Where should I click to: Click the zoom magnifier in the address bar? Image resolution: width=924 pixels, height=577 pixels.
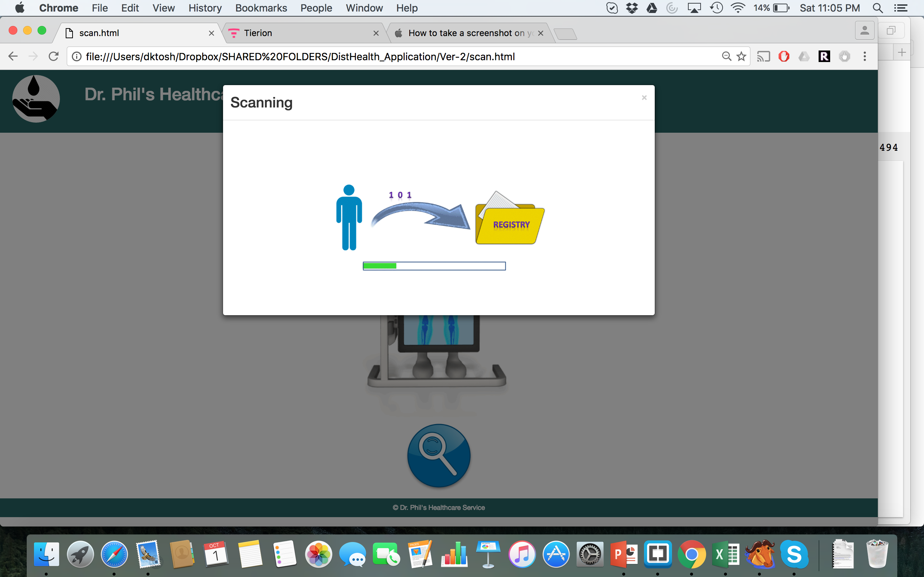[x=726, y=57]
